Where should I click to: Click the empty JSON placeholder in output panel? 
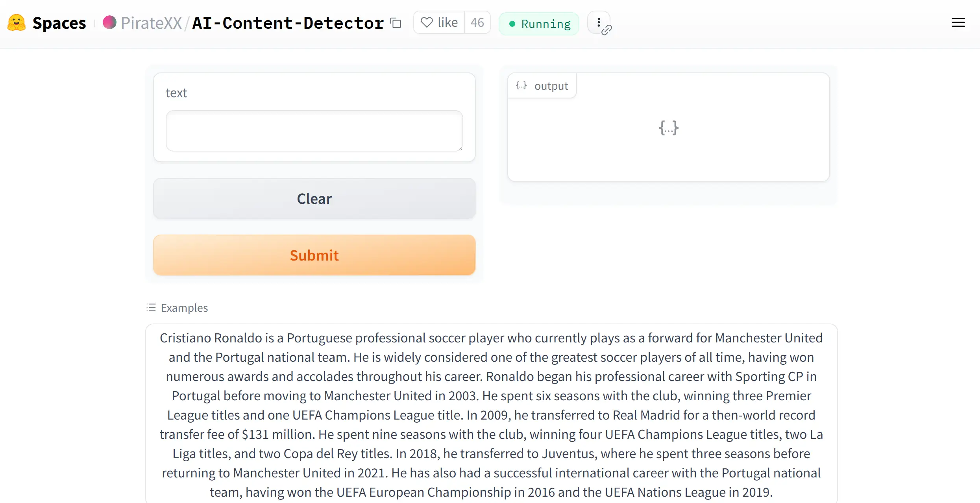click(x=668, y=128)
